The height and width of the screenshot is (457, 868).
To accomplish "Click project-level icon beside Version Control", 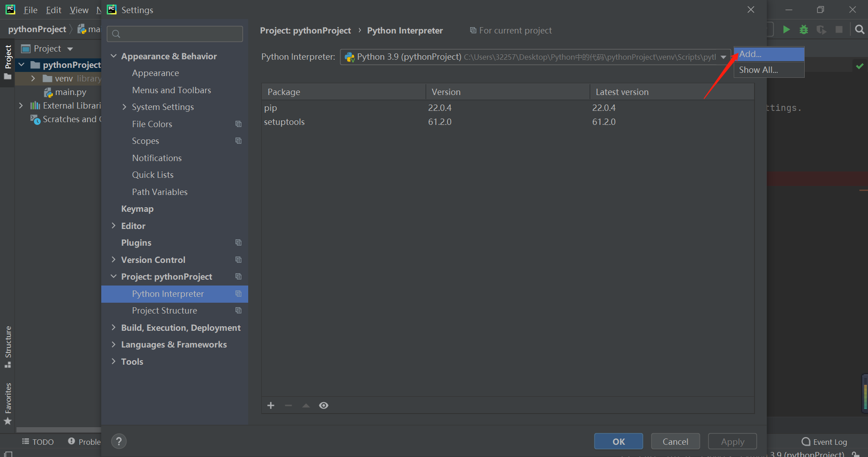I will (238, 260).
